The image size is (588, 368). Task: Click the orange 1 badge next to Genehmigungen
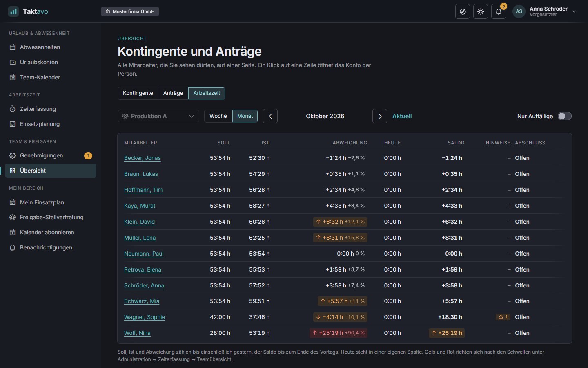(88, 155)
